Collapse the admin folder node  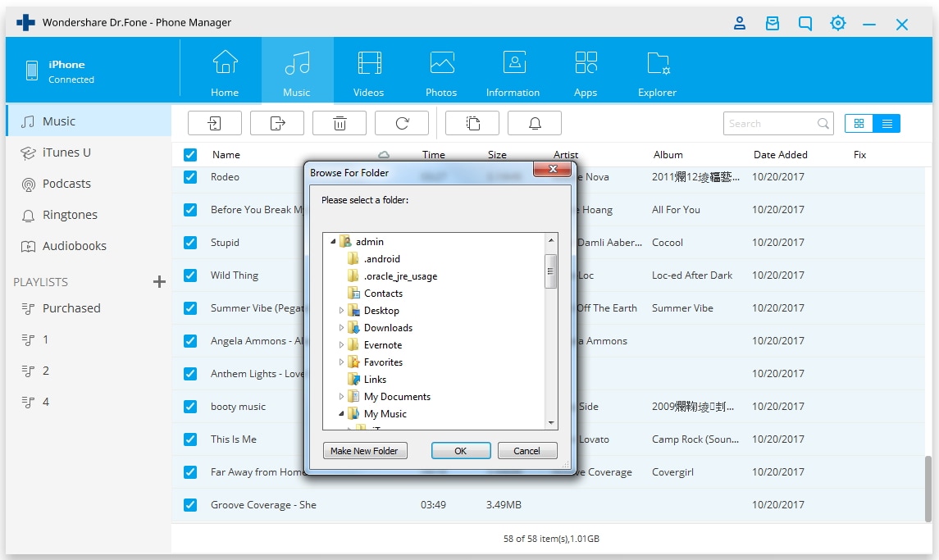[x=333, y=242]
